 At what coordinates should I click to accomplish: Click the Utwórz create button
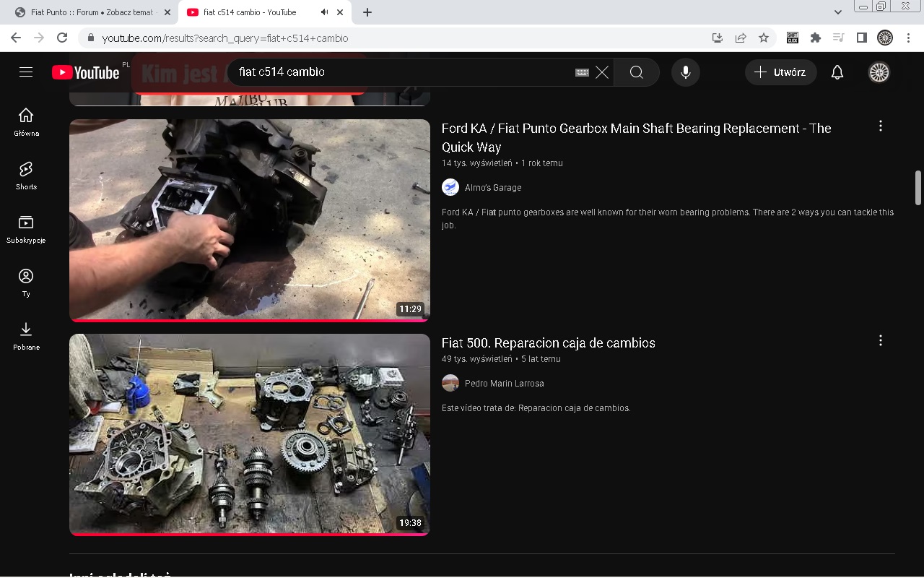click(780, 72)
